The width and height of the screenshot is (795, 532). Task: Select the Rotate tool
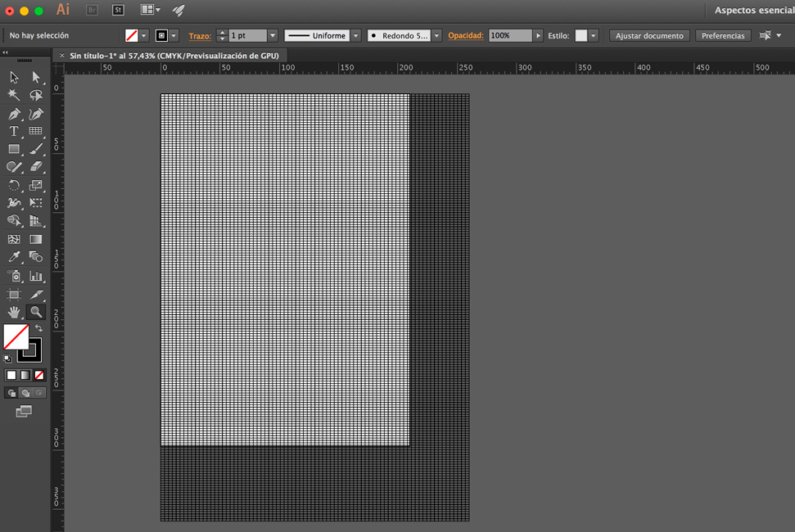(x=14, y=186)
